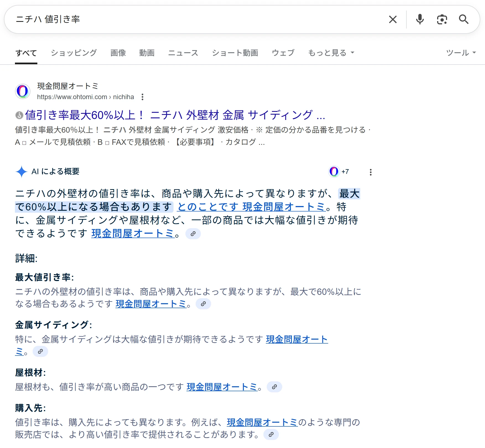Viewport: 485px width, 448px height.
Task: Click the ohtomi.com nichiha URL text
Action: [x=85, y=97]
